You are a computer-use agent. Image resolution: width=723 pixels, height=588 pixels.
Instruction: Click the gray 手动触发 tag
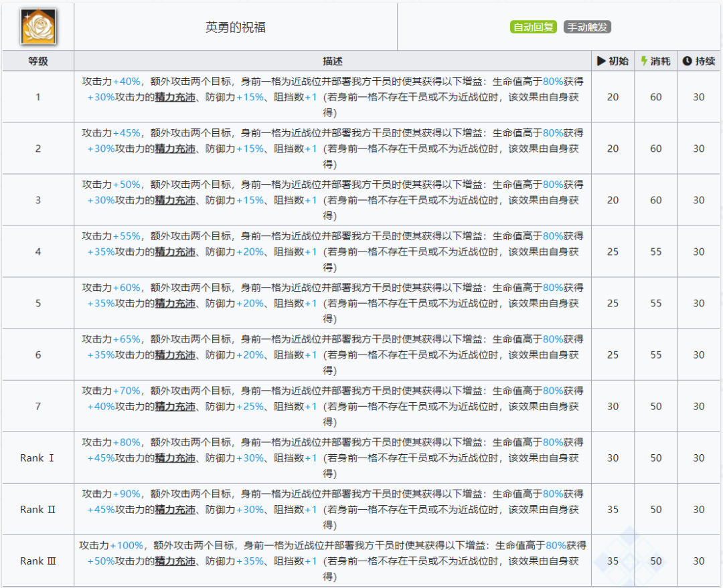click(587, 27)
